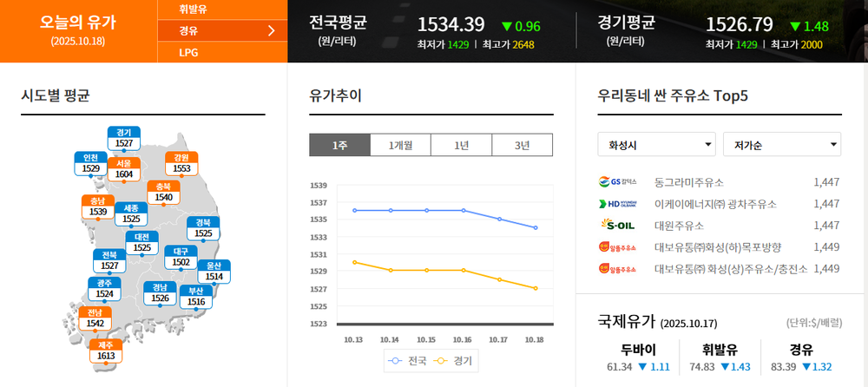
Task: Switch to the 1개월 trend tab
Action: [400, 145]
